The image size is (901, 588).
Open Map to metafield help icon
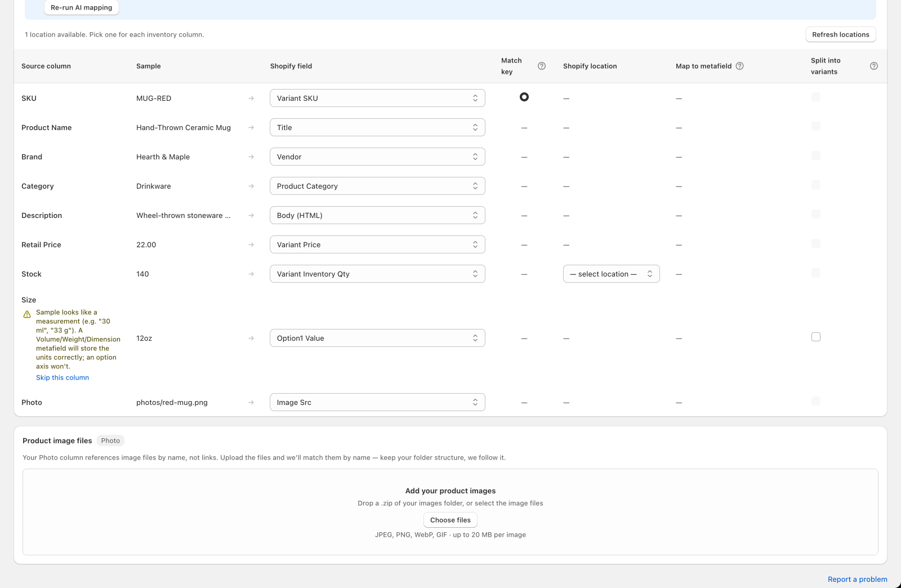point(740,66)
